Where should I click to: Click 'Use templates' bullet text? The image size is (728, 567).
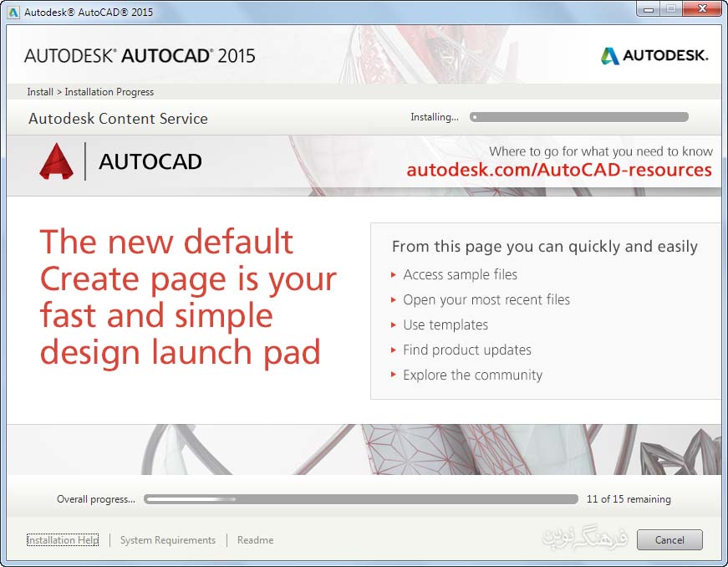coord(445,324)
